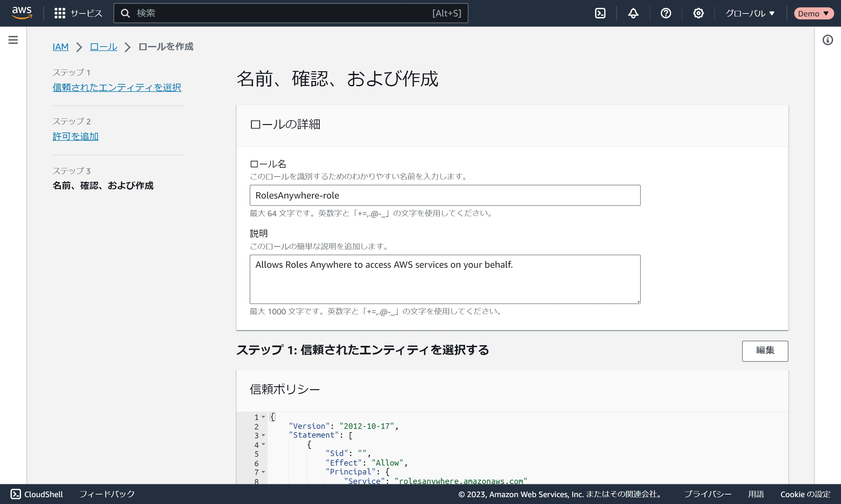Click CloudShell in the footer bar
Viewport: 841px width, 504px height.
point(37,494)
